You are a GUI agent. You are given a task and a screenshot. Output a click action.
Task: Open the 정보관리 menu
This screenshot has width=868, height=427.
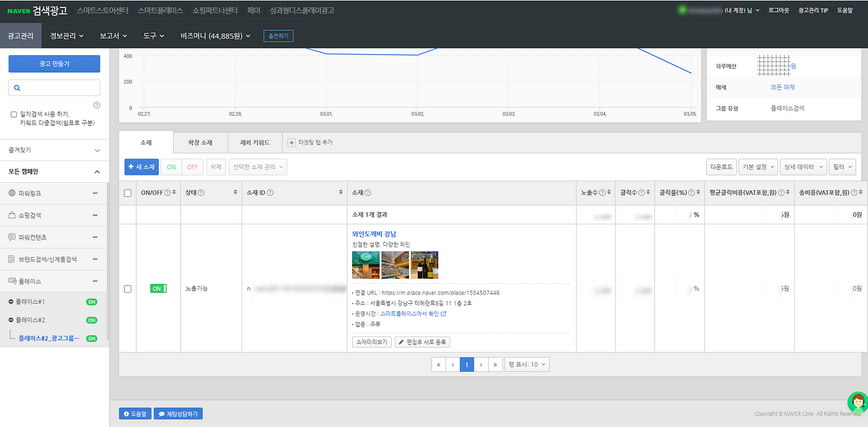point(67,36)
